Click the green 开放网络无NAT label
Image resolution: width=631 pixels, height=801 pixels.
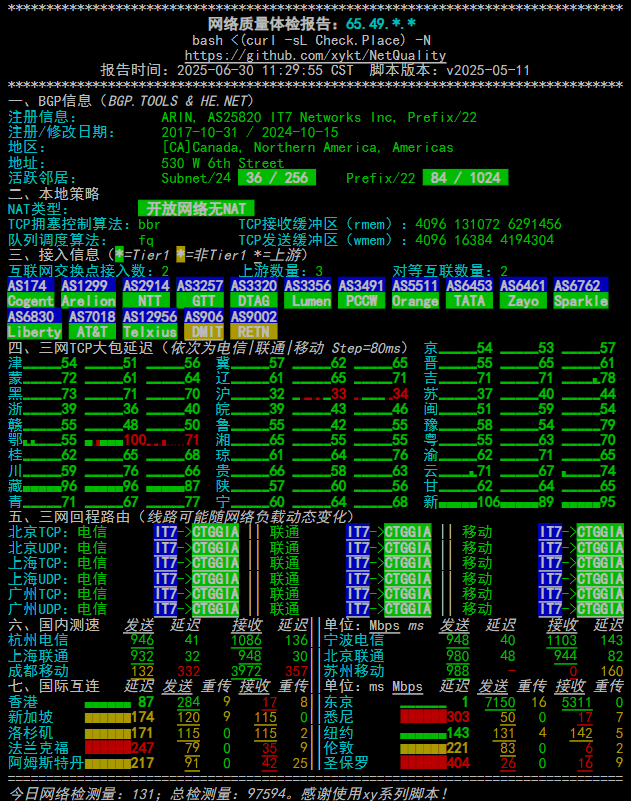click(195, 208)
